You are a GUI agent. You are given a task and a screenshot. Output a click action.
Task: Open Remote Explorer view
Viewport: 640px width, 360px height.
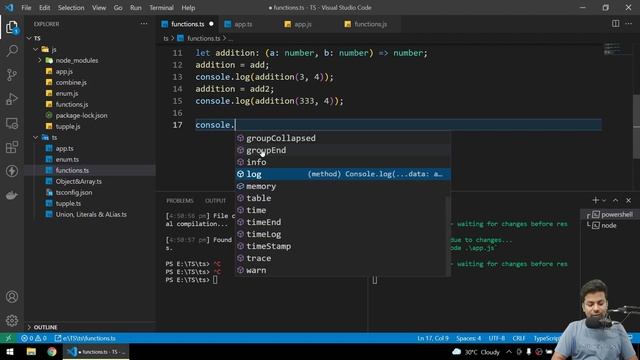(12, 123)
